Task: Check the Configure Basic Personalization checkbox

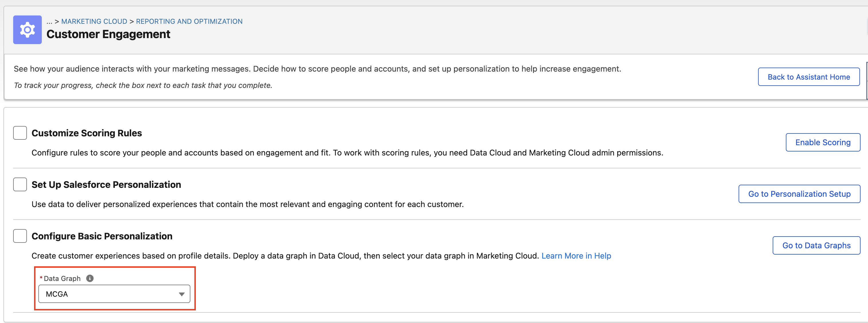Action: pos(19,236)
